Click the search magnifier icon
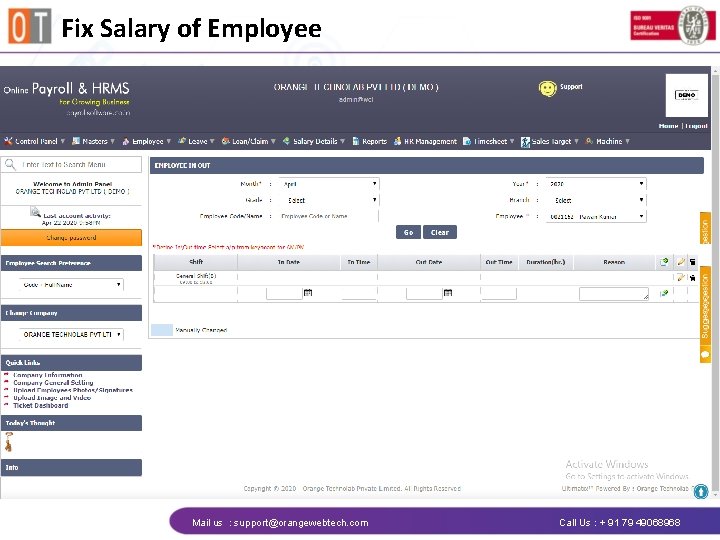The image size is (720, 540). point(10,164)
